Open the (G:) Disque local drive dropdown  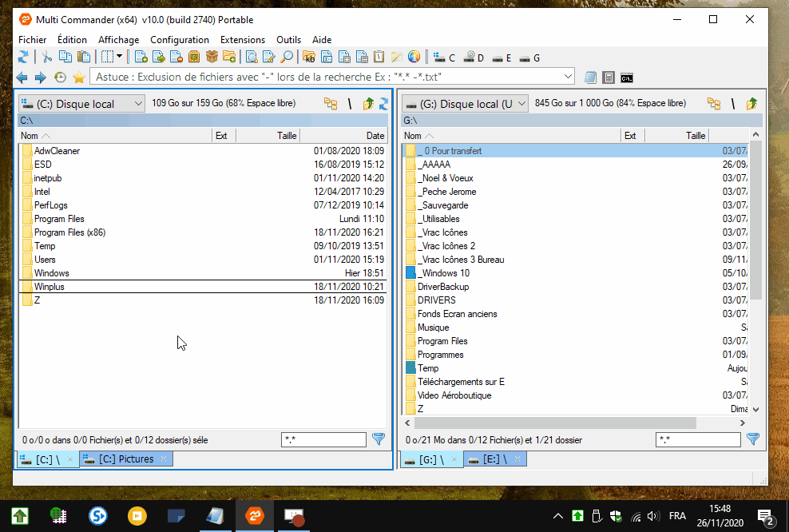[x=465, y=104]
